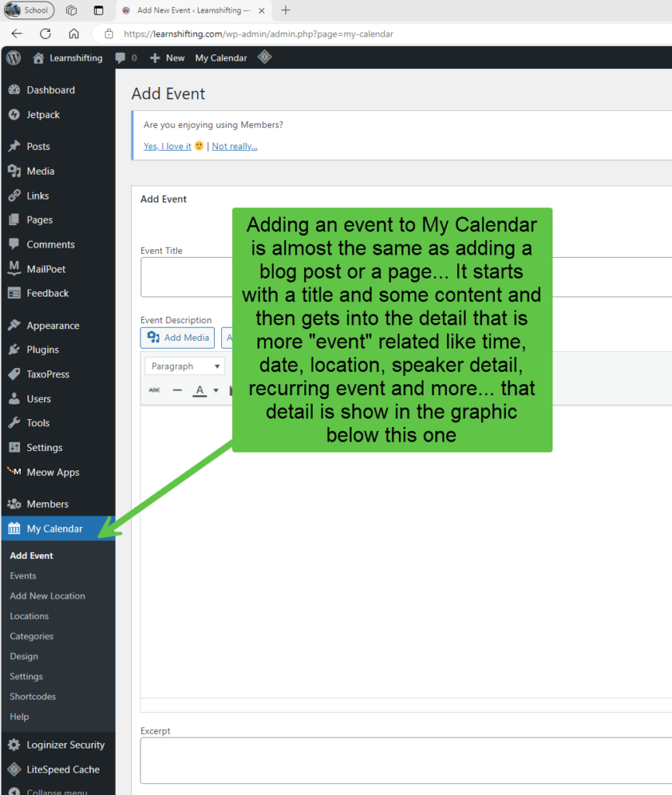Image resolution: width=672 pixels, height=795 pixels.
Task: Click the Jetpack icon in sidebar
Action: click(x=14, y=115)
